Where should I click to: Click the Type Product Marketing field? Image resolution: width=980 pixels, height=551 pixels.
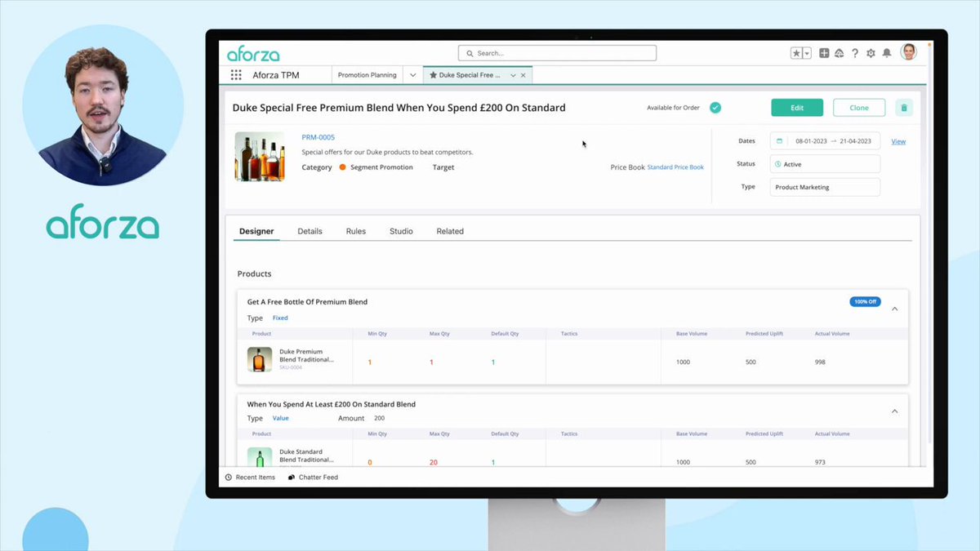[825, 187]
